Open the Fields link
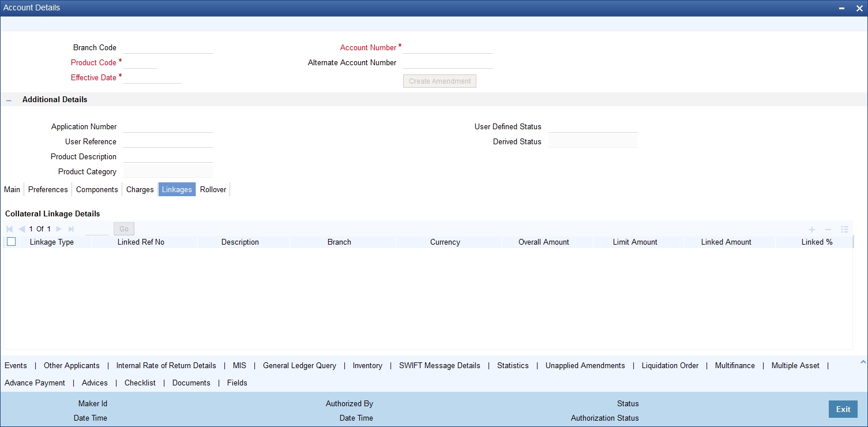This screenshot has width=868, height=427. pos(237,383)
